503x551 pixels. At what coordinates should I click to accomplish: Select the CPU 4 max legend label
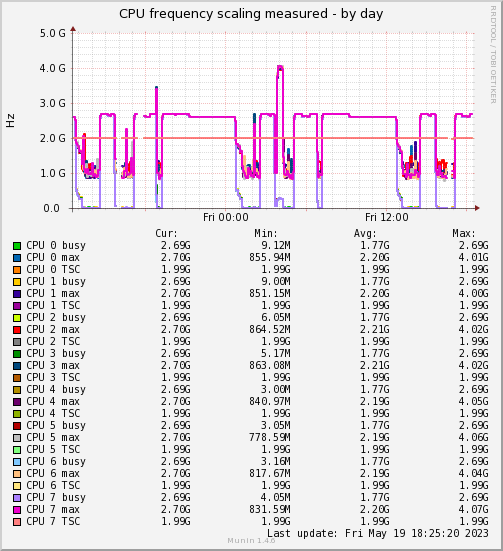click(53, 401)
